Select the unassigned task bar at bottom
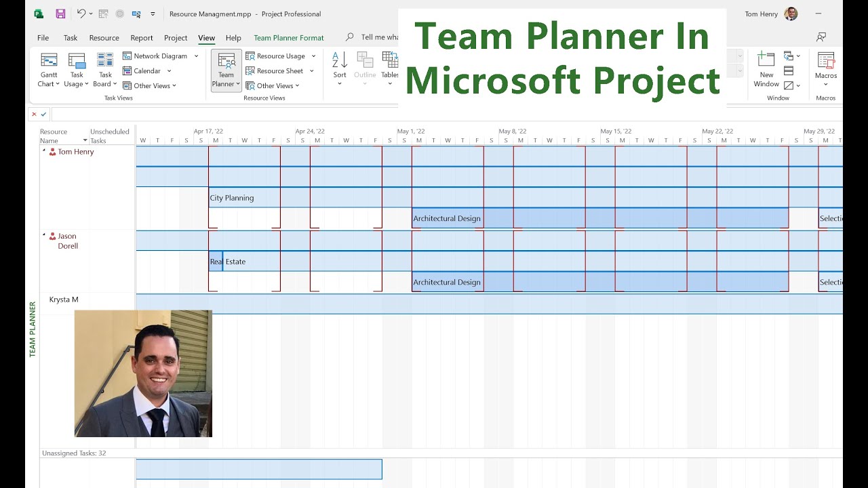 tap(259, 469)
